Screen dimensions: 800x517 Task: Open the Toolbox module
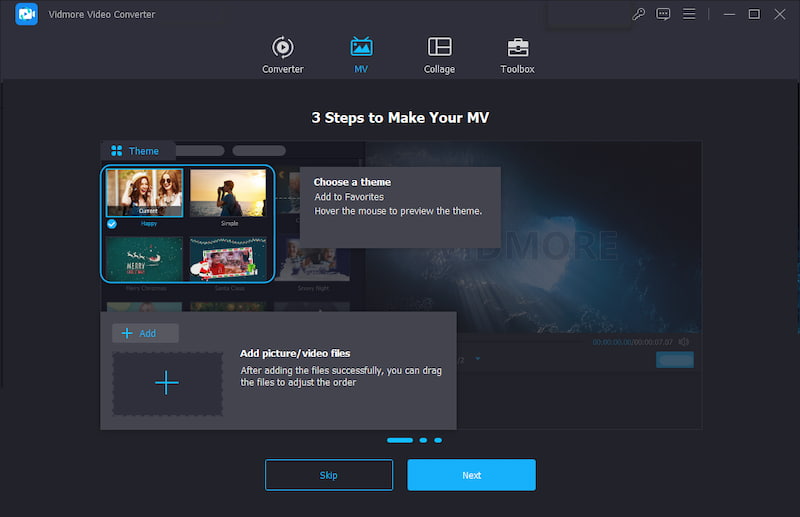click(x=517, y=55)
